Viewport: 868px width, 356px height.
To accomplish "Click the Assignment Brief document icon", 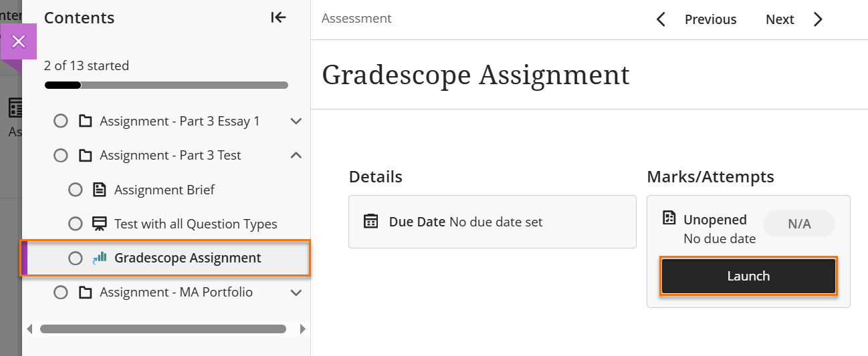I will 100,190.
